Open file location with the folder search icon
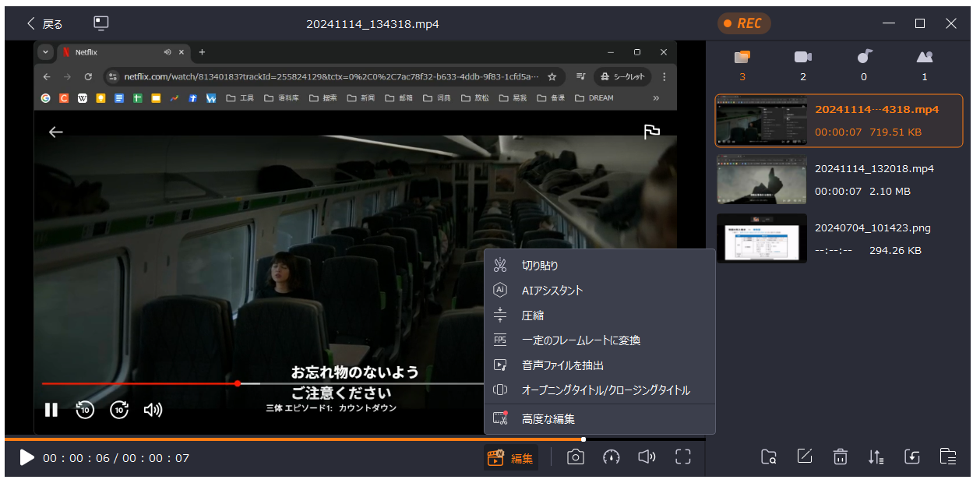The height and width of the screenshot is (483, 980). (x=769, y=457)
